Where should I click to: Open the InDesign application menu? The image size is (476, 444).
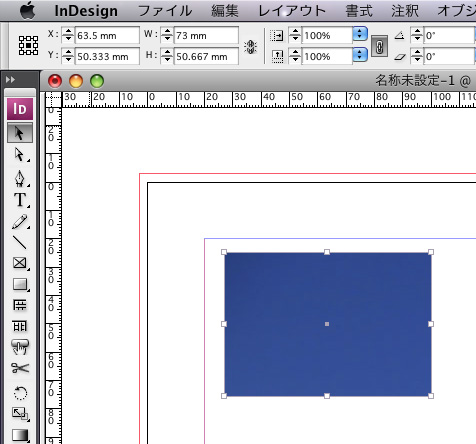pyautogui.click(x=86, y=11)
